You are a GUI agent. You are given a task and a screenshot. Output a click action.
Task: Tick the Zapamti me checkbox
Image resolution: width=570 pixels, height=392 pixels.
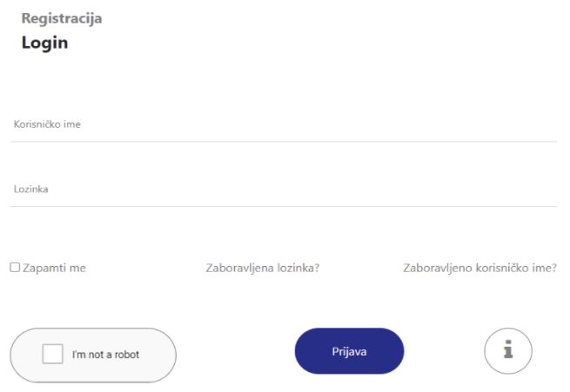click(x=15, y=268)
